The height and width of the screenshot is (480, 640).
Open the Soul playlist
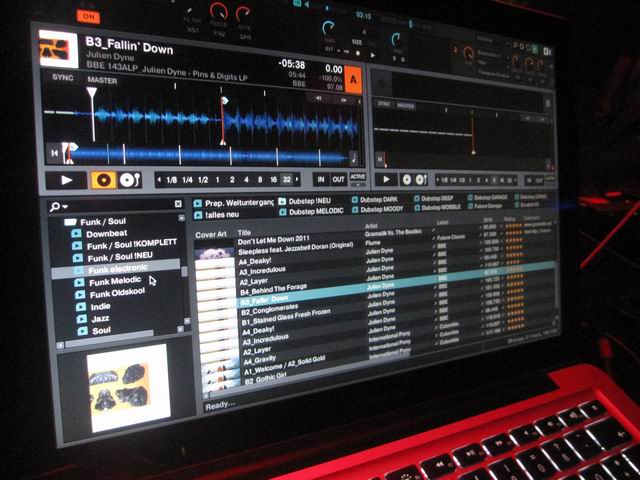101,331
